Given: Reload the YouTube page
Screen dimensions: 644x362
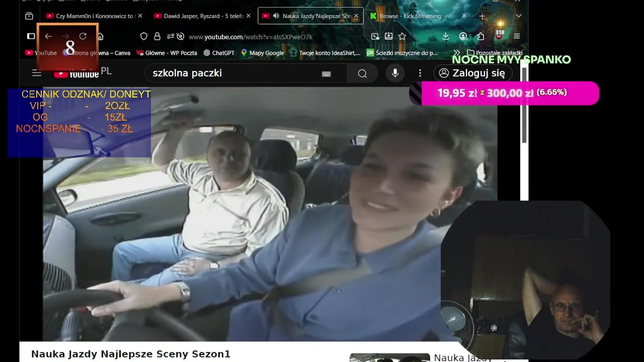Looking at the screenshot, I should (83, 36).
